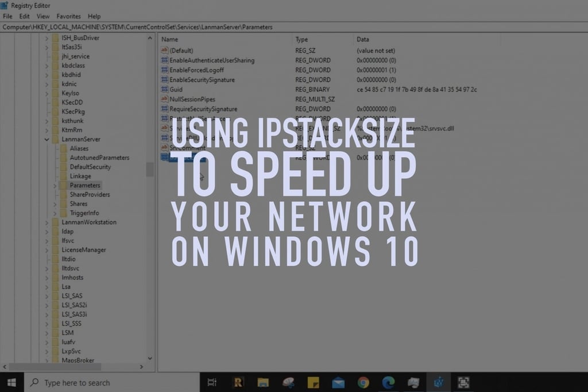Click the LanmanServer folder icon

(x=56, y=139)
